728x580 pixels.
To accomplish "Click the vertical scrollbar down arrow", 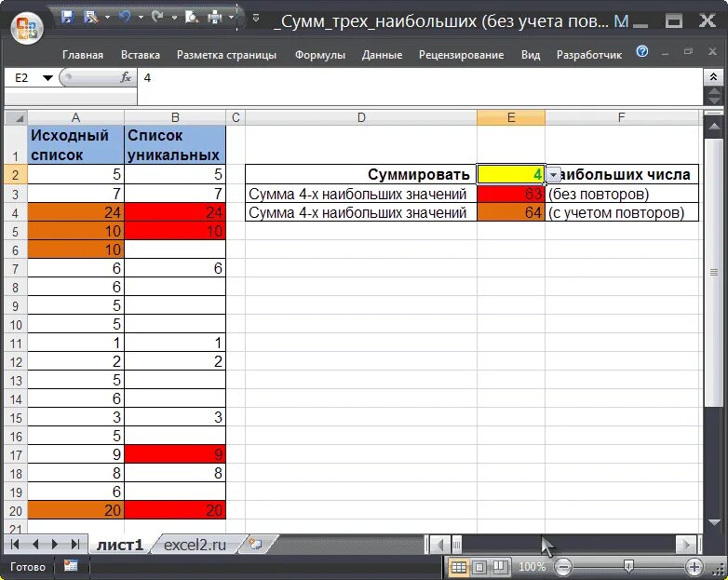I will pyautogui.click(x=714, y=523).
